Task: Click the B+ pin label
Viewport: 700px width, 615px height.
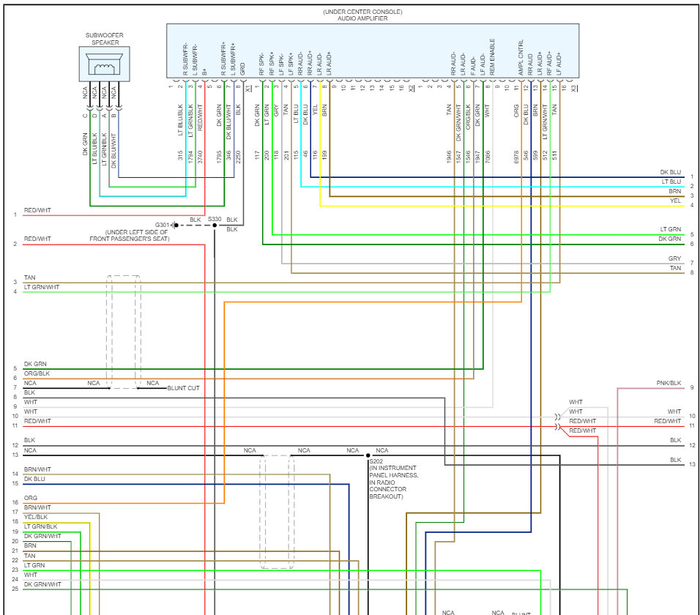Action: click(204, 72)
